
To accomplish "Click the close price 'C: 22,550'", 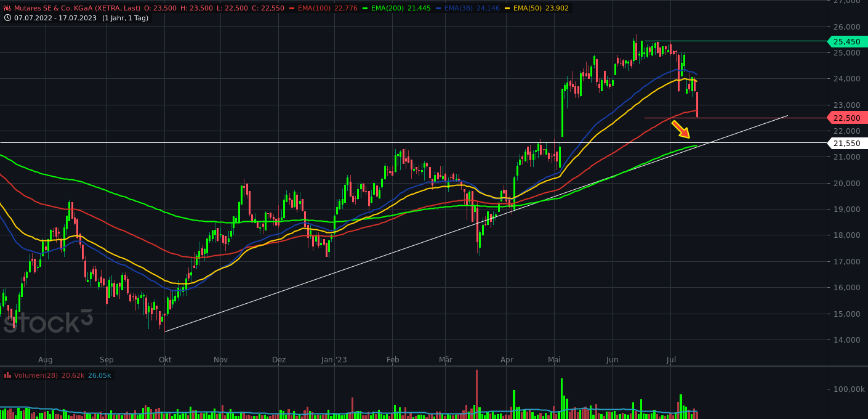I will pyautogui.click(x=268, y=8).
